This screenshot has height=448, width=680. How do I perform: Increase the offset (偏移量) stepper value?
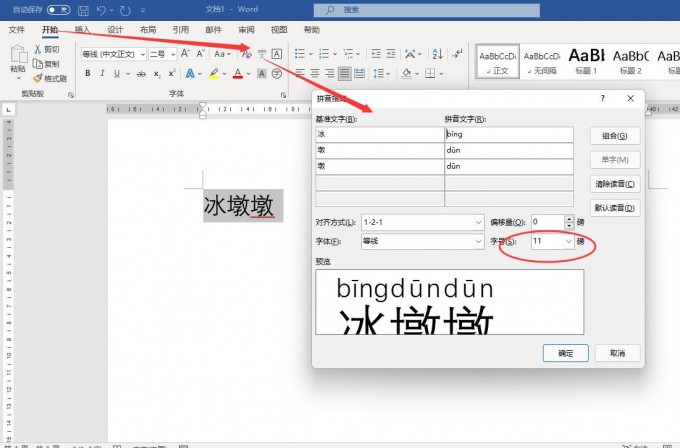(x=570, y=218)
